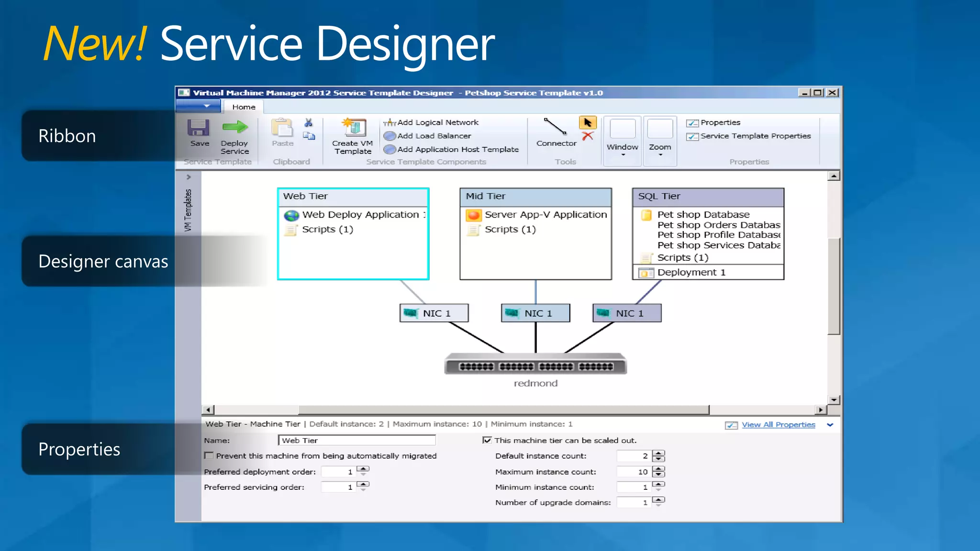Click the canvas vertical scrollbar thumb
This screenshot has height=551, width=980.
coord(834,286)
